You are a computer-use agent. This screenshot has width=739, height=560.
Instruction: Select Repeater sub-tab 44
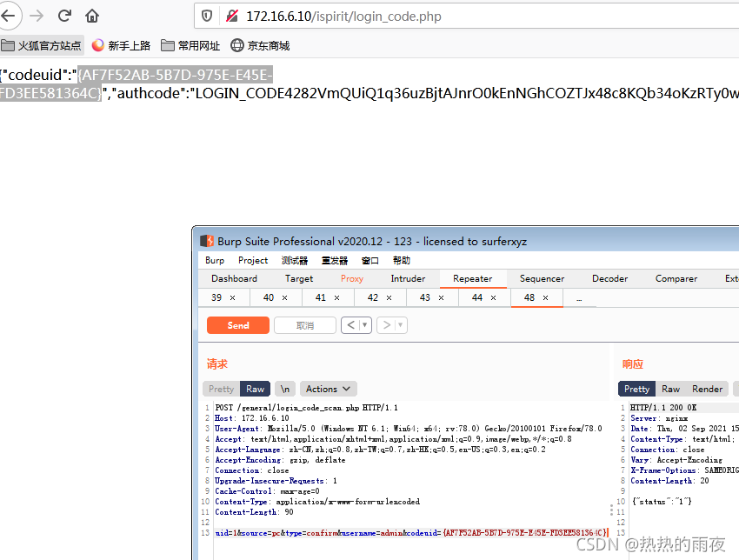point(477,297)
